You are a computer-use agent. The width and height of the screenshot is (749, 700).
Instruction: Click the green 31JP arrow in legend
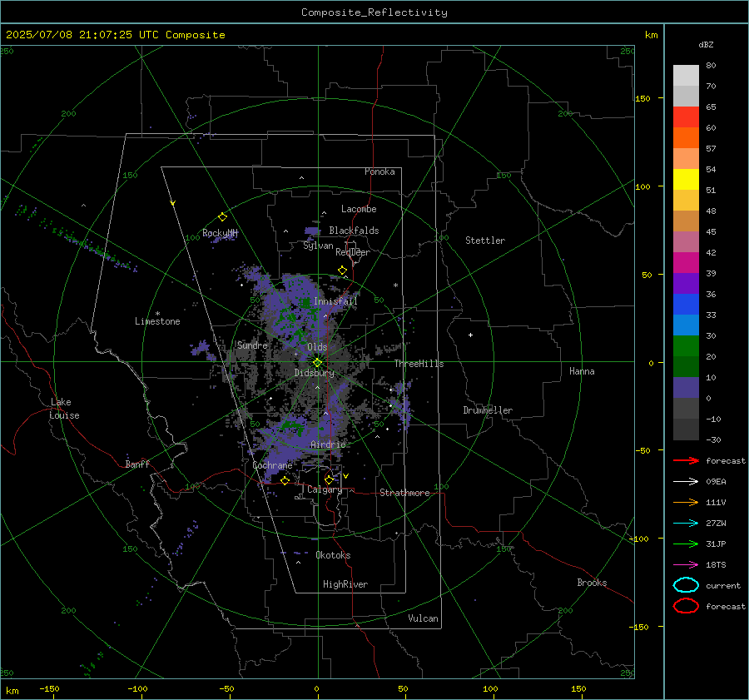[686, 544]
